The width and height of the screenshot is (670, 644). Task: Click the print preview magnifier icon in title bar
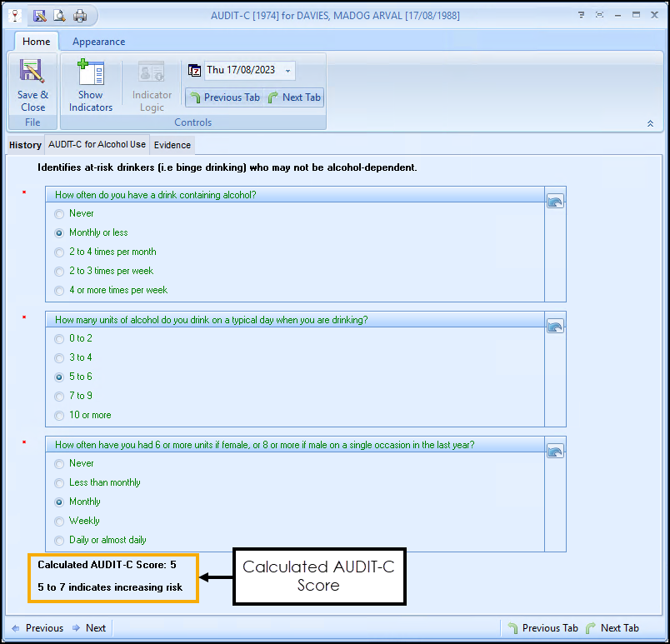click(x=60, y=16)
